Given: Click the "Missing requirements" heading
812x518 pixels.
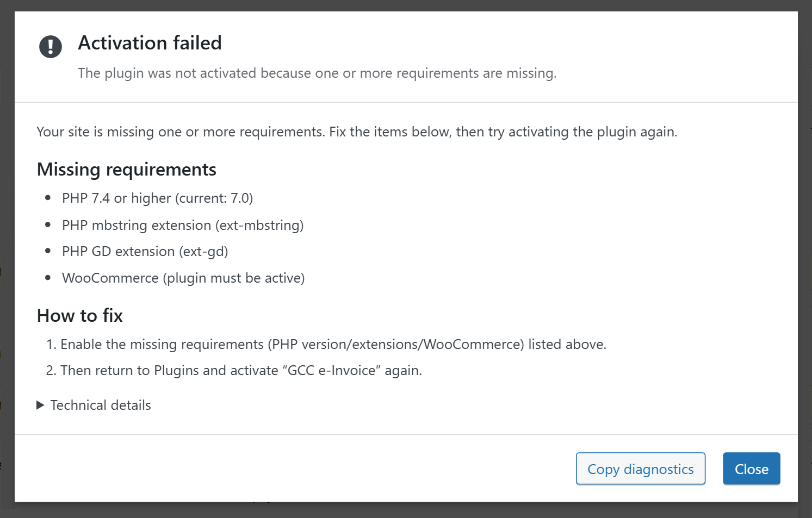Looking at the screenshot, I should (x=126, y=170).
